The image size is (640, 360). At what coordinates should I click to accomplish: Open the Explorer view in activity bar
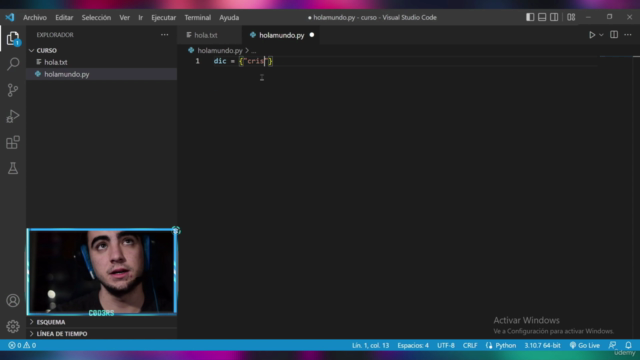(13, 38)
